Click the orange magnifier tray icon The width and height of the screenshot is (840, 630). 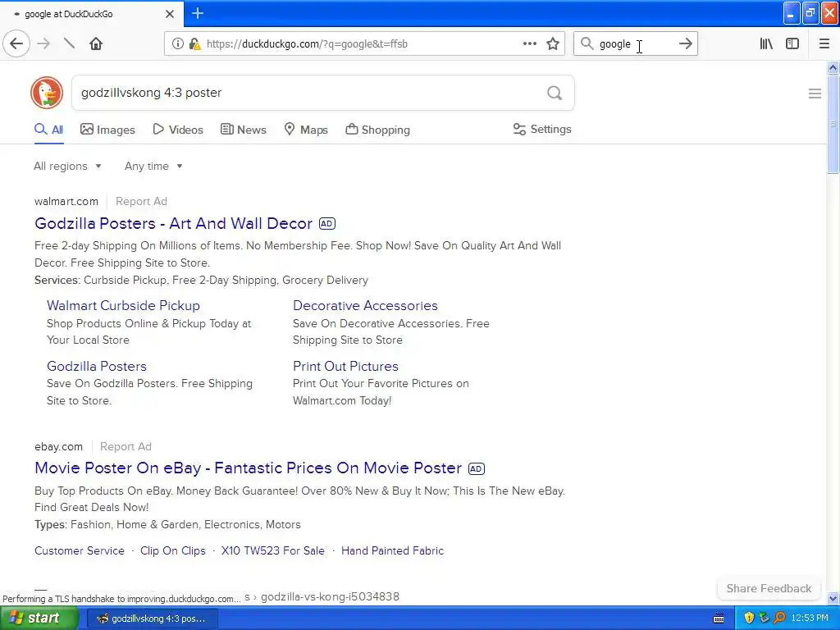click(779, 618)
